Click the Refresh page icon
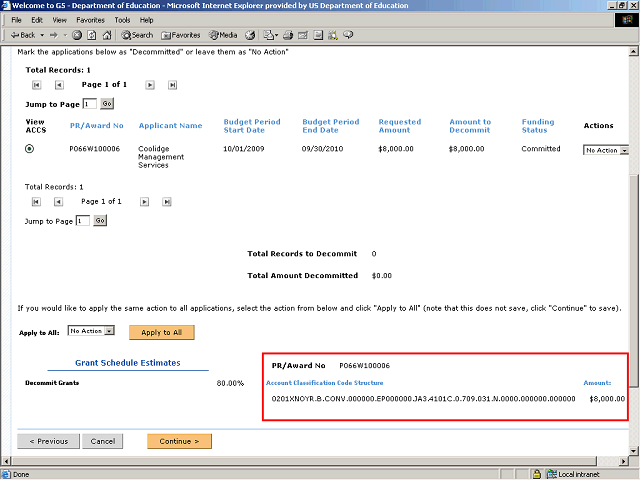The height and width of the screenshot is (480, 640). point(91,35)
